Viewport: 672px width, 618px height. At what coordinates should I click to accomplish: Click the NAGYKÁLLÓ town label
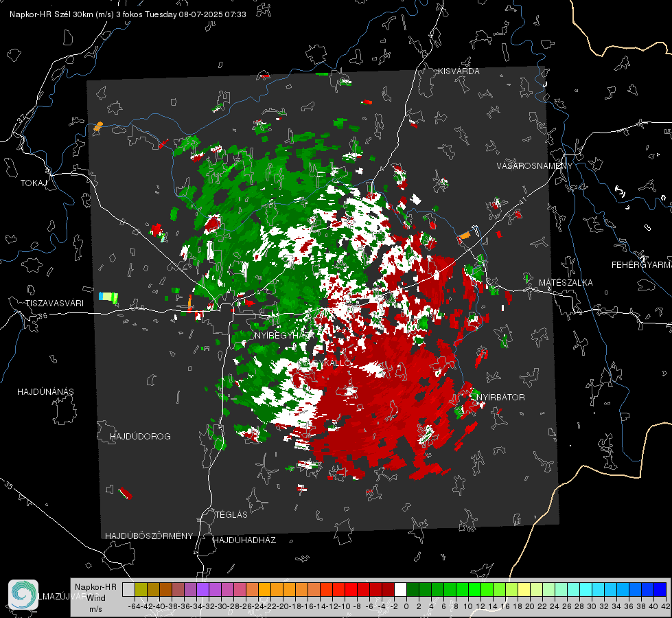[x=325, y=363]
